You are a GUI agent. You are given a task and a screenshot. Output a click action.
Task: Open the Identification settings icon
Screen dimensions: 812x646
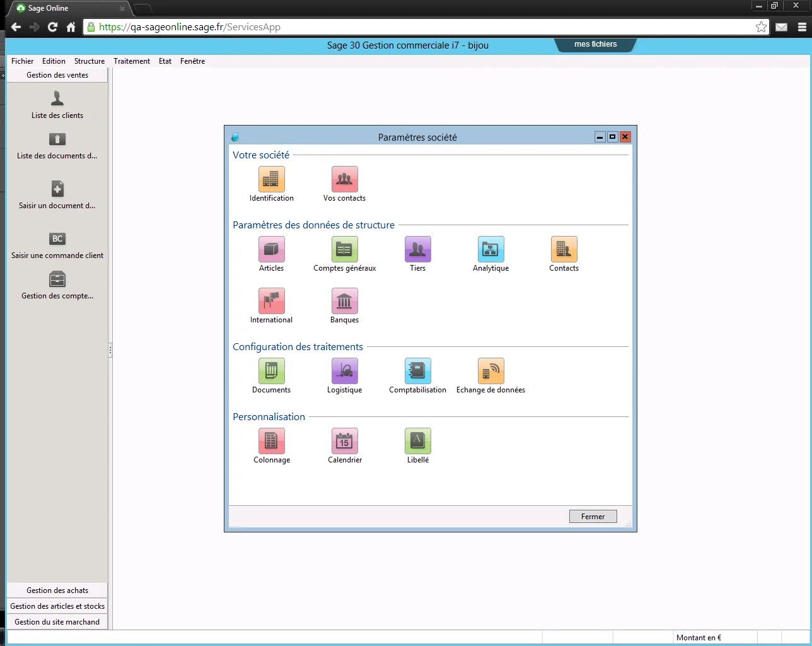272,179
